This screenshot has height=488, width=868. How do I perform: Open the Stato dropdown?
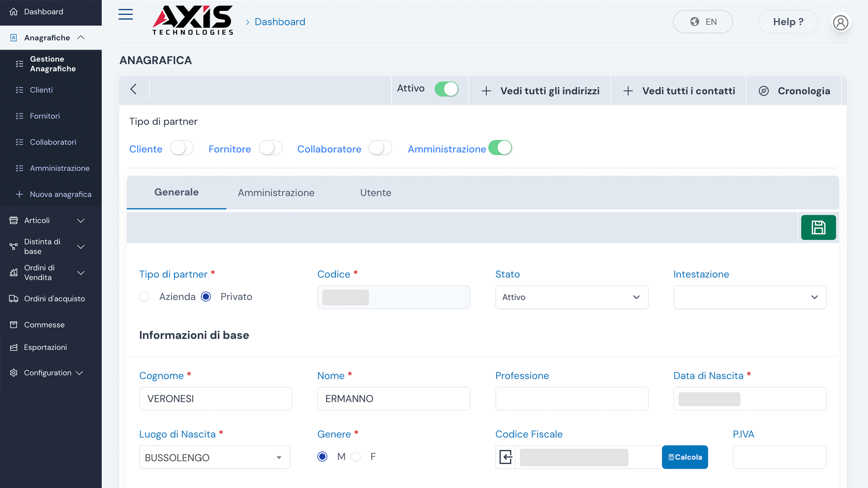coord(571,297)
